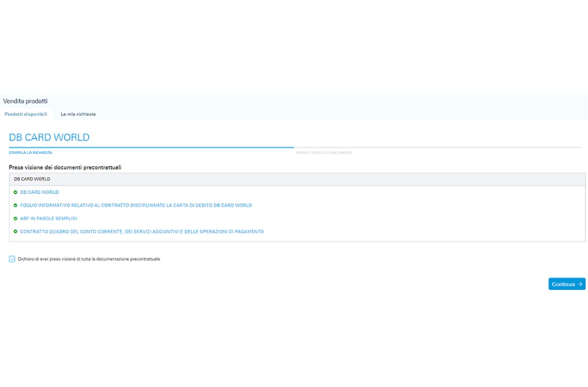
Task: Open the CONTRATTO QUADRO DEL CONTO CORRENTE link
Action: point(141,232)
